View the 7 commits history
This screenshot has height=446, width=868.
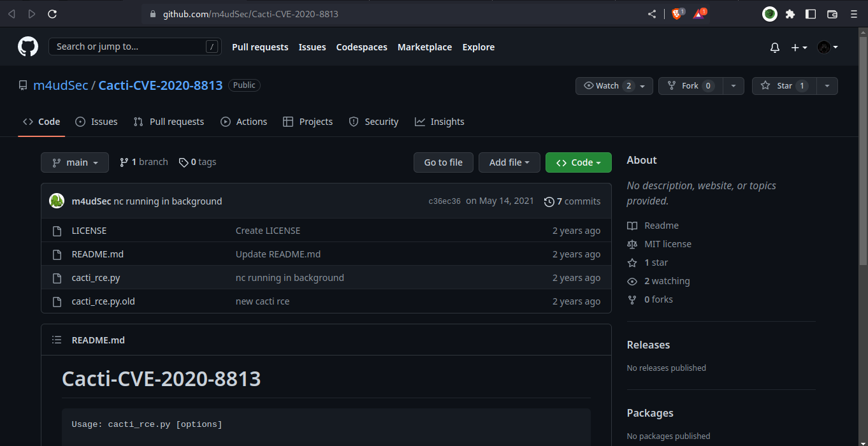point(572,201)
